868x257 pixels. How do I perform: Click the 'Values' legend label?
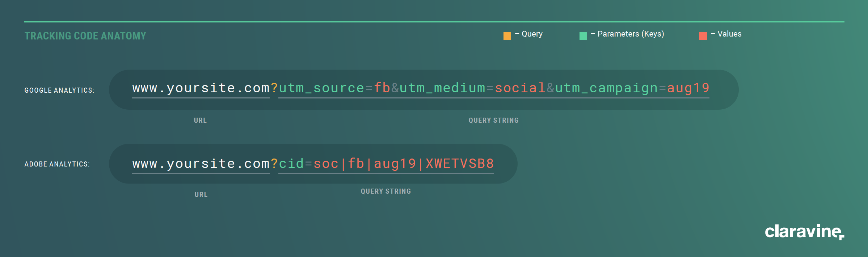click(x=729, y=34)
